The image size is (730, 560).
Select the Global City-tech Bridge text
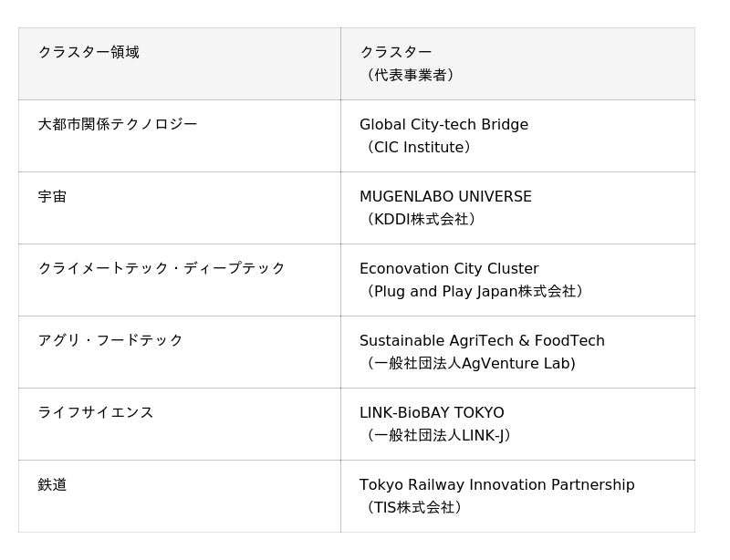tap(443, 125)
